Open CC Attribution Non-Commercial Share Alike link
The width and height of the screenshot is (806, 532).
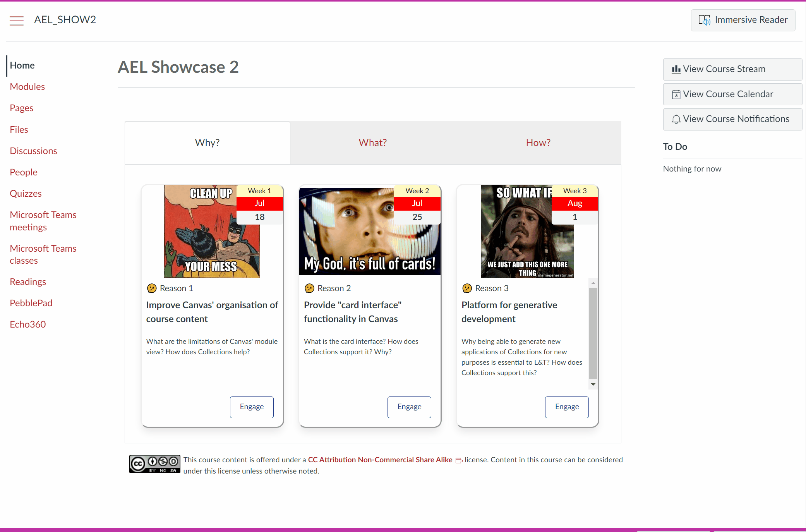tap(380, 460)
